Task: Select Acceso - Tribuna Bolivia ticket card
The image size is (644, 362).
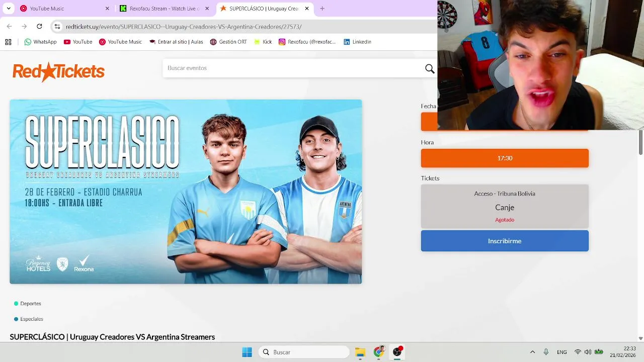Action: [x=505, y=206]
